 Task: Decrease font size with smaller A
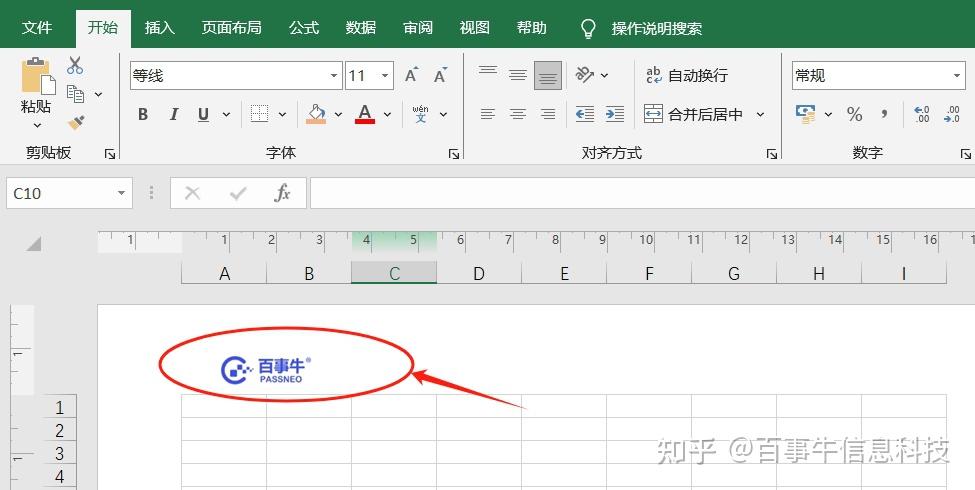(x=440, y=75)
